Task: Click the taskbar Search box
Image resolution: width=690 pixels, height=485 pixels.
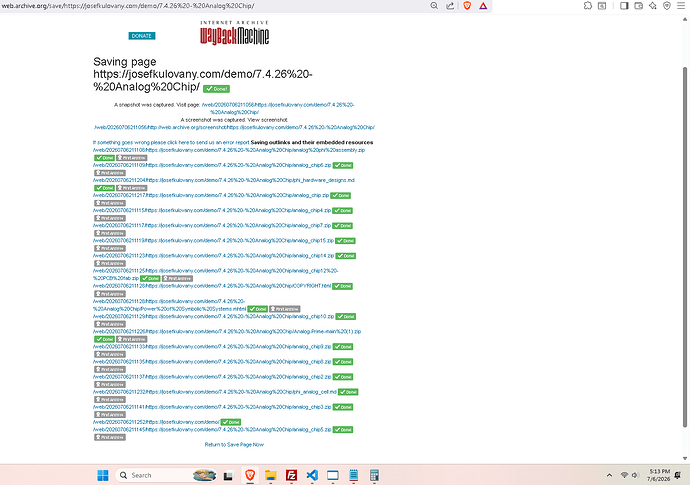Action: tap(166, 475)
